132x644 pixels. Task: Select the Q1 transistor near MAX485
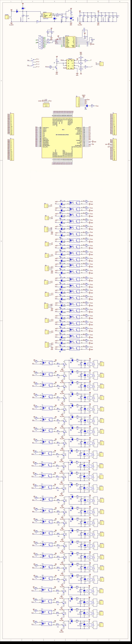(x=56, y=67)
